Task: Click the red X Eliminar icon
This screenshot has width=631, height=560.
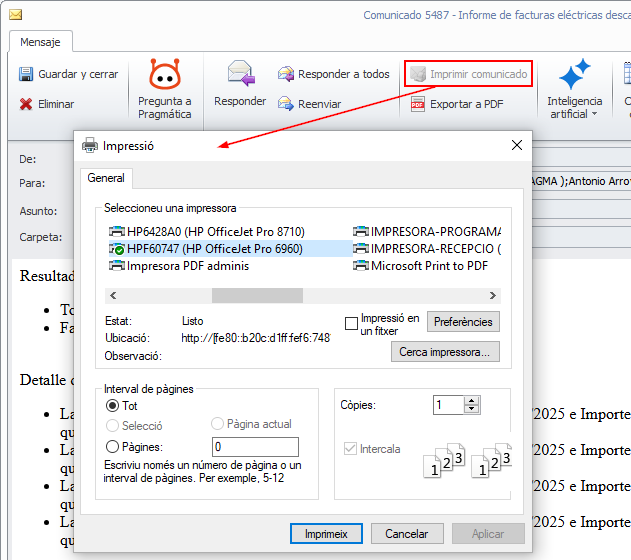Action: pos(26,104)
